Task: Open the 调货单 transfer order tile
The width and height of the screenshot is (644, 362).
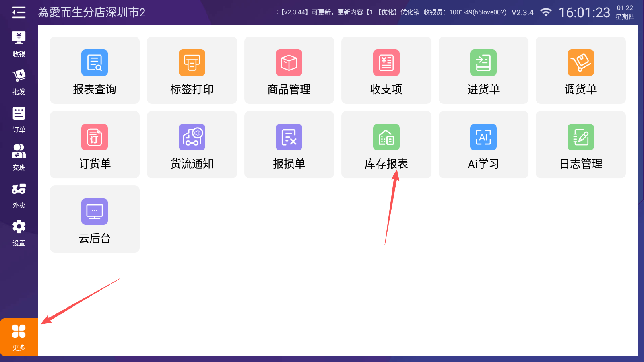Action: click(x=580, y=70)
